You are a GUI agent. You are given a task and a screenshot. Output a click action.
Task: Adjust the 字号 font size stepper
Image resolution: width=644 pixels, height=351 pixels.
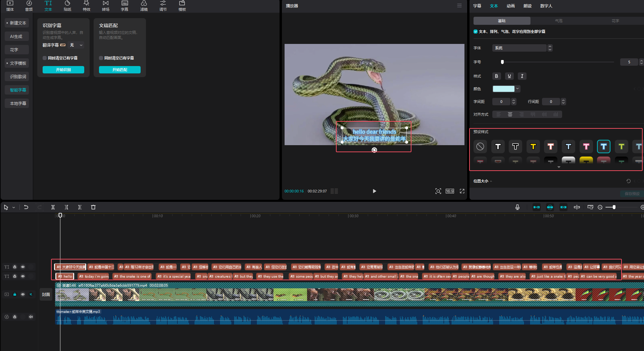(x=641, y=62)
